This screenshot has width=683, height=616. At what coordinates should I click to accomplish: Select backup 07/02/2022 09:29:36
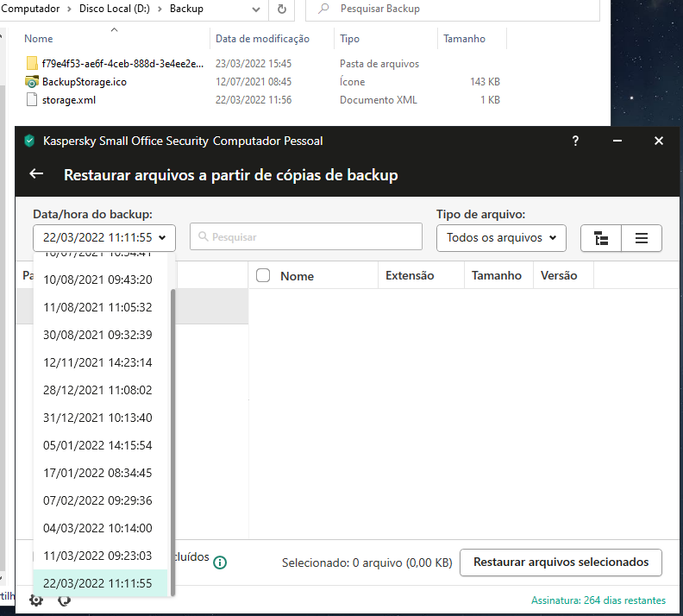coord(100,500)
